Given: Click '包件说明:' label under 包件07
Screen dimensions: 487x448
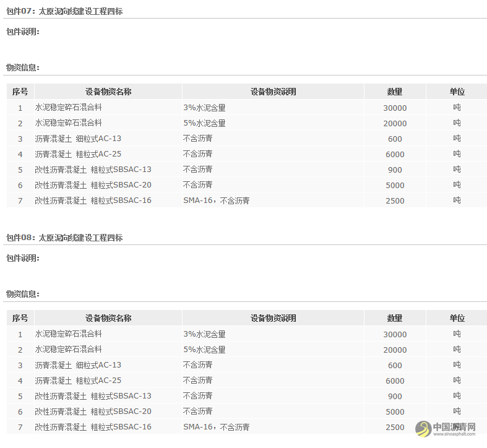Looking at the screenshot, I should [x=23, y=32].
